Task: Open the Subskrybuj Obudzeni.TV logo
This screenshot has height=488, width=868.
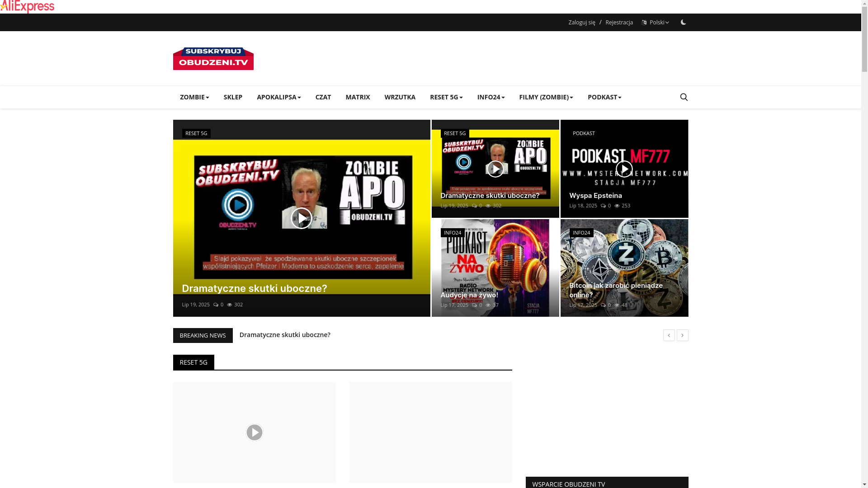Action: 213,59
